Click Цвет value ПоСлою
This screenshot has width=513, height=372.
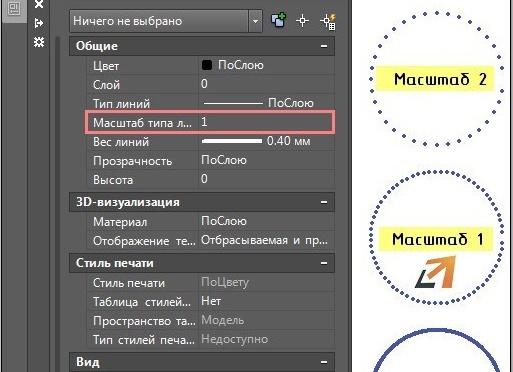[x=241, y=65]
